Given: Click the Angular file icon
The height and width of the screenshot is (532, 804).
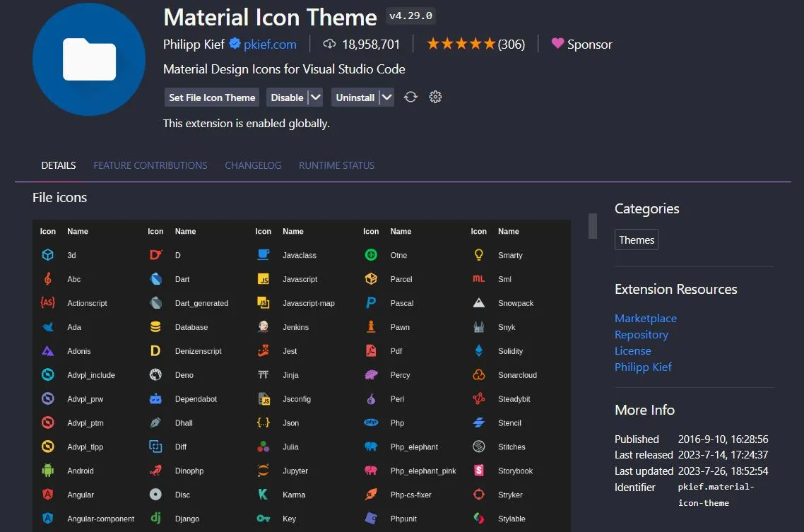Looking at the screenshot, I should 47,494.
